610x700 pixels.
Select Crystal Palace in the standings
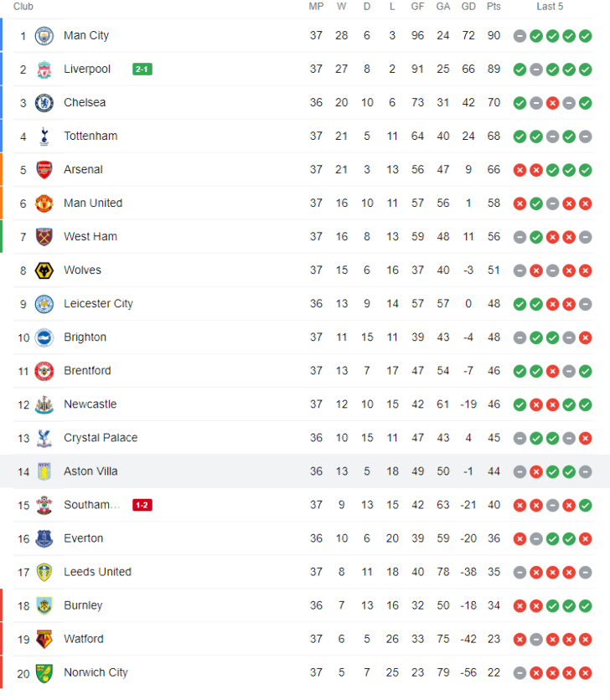pyautogui.click(x=101, y=437)
